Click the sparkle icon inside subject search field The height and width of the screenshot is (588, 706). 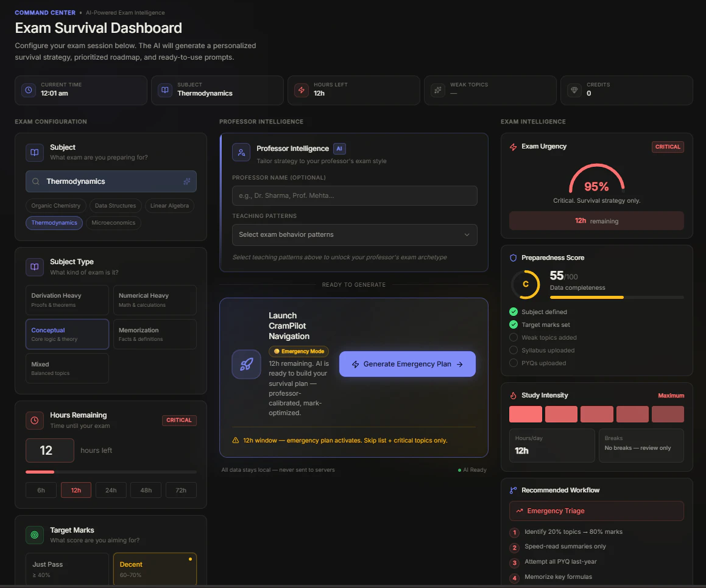click(187, 181)
